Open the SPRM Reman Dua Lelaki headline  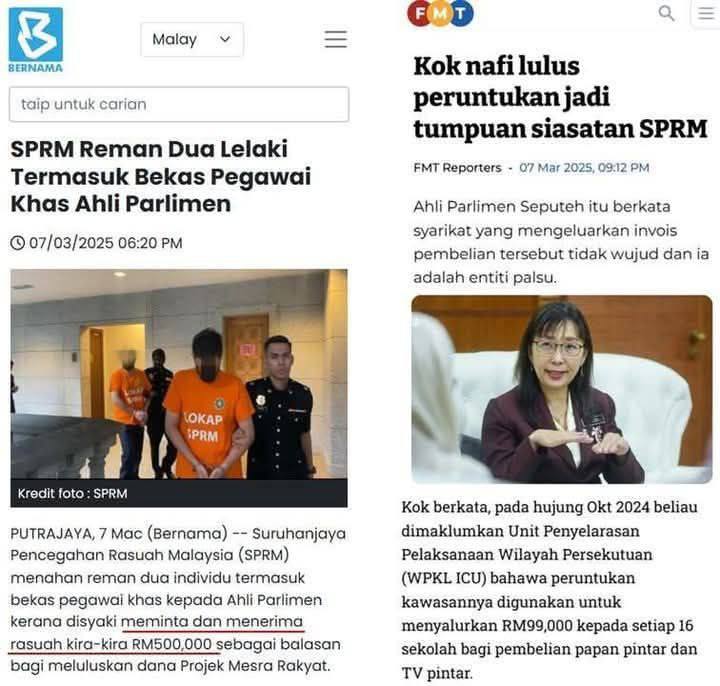click(x=161, y=176)
